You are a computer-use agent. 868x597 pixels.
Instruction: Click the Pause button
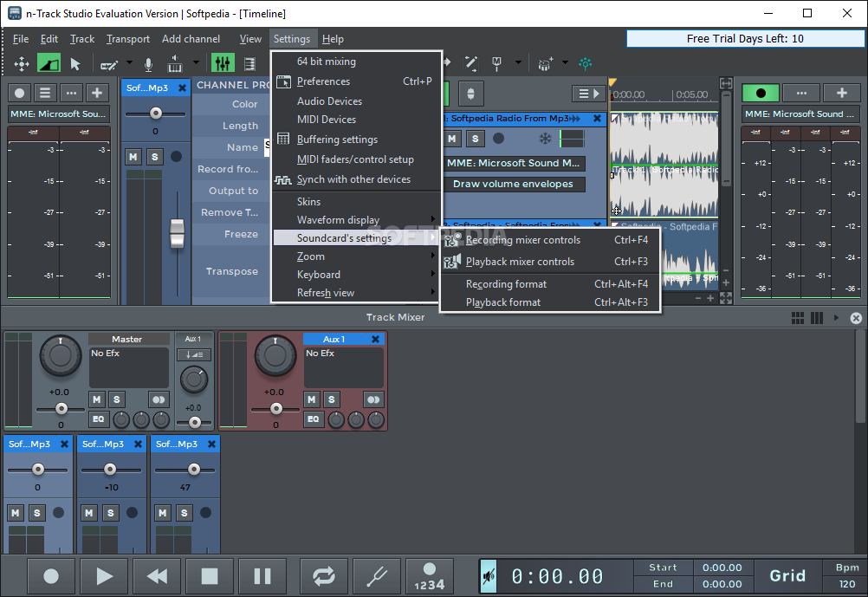[x=262, y=576]
